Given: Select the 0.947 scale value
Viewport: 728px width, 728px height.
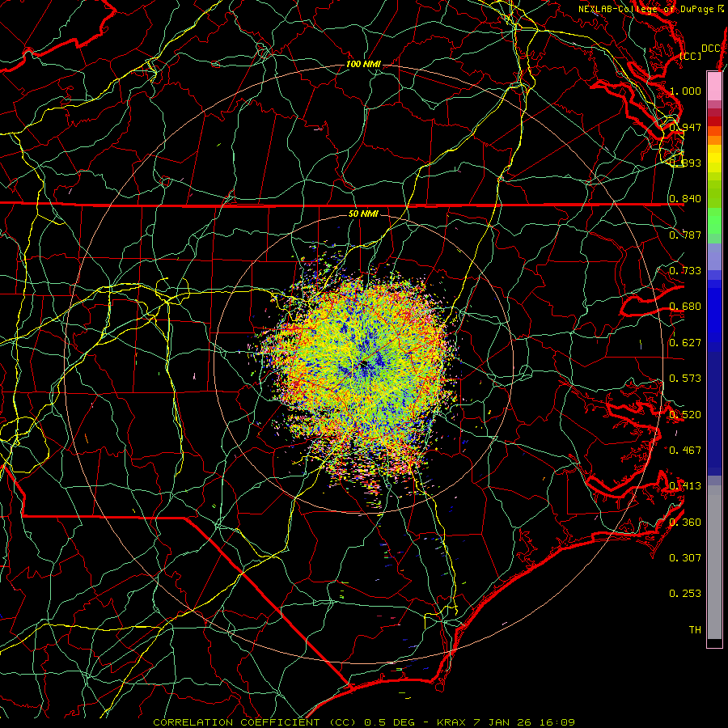Looking at the screenshot, I should 685,127.
